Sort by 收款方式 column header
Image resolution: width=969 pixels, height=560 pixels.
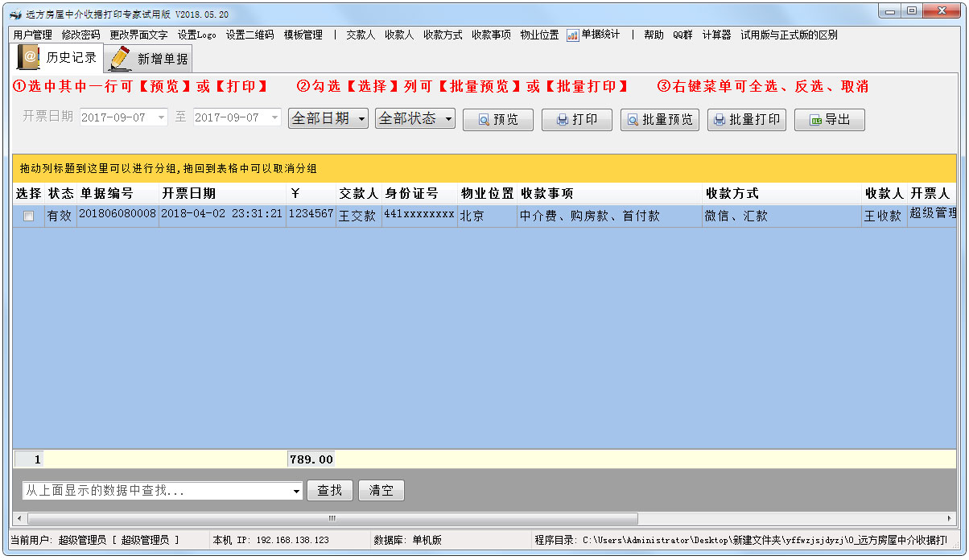781,194
